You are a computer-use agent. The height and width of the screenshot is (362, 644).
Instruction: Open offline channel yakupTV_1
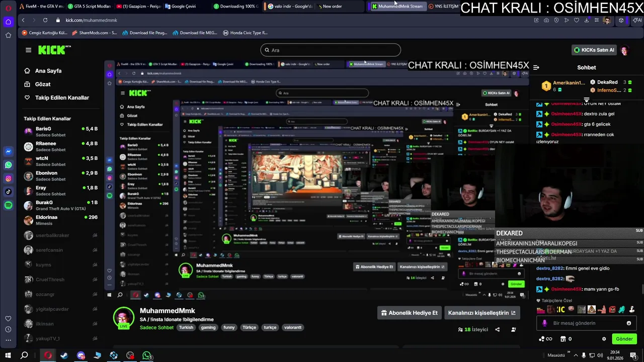coord(61,338)
